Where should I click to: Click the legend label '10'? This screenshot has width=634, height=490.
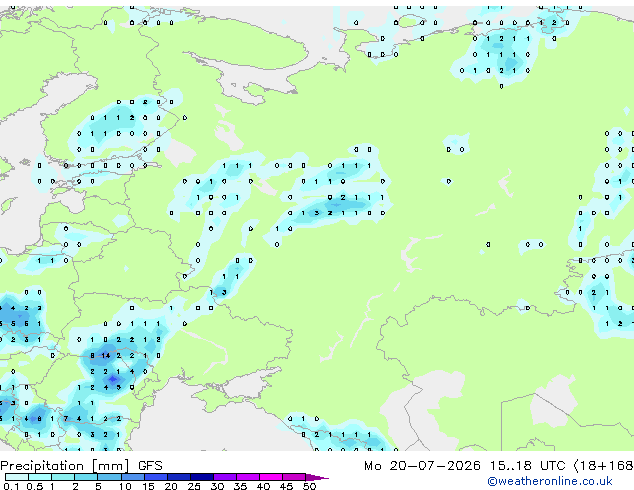pos(125,486)
